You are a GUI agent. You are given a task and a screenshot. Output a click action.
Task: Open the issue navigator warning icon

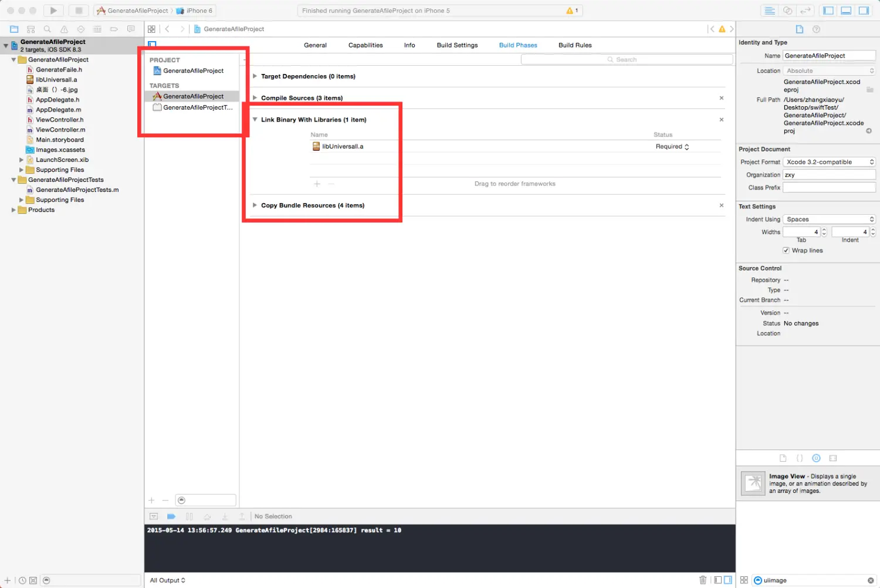[64, 29]
